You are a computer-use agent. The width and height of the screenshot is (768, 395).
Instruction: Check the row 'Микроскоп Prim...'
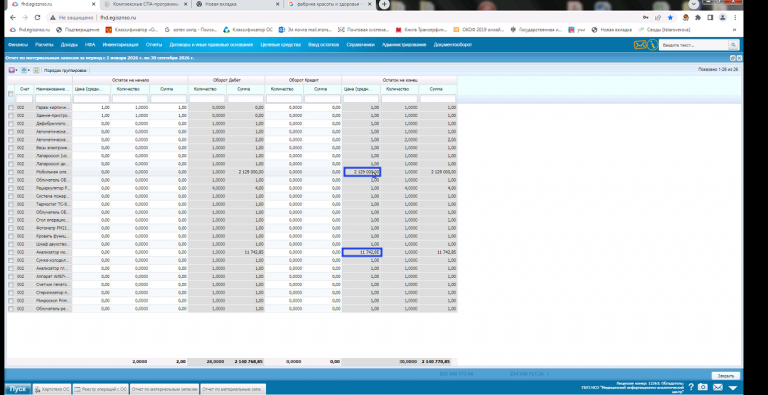point(11,301)
